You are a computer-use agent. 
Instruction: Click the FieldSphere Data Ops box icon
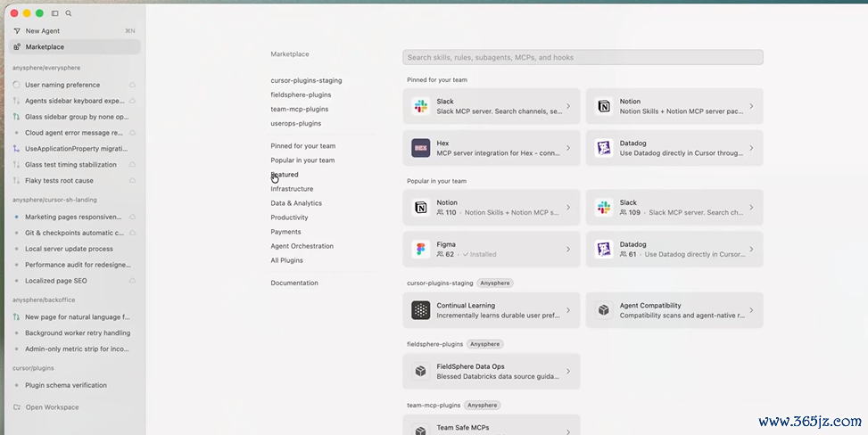pyautogui.click(x=421, y=372)
